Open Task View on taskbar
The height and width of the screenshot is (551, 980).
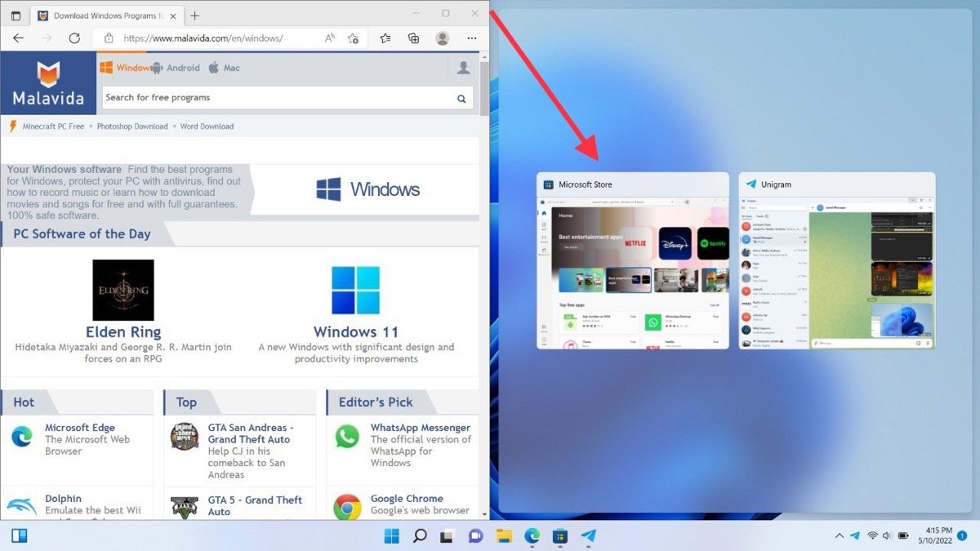(448, 536)
